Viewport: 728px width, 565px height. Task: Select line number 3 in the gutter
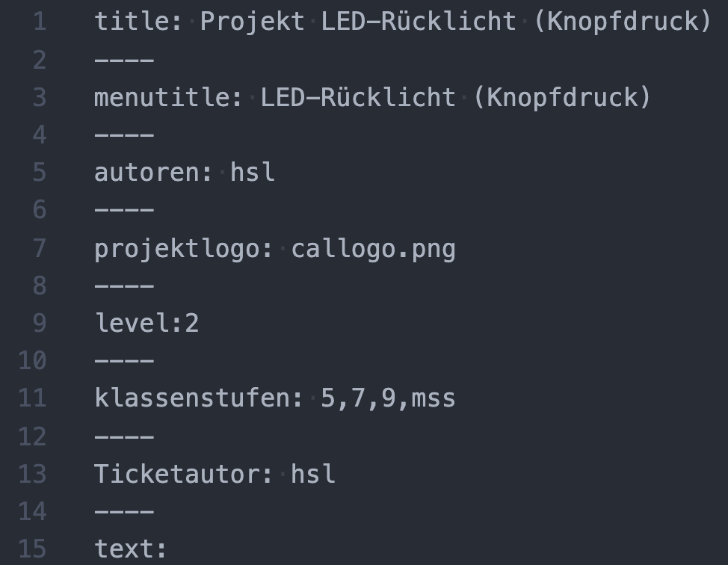(x=39, y=97)
